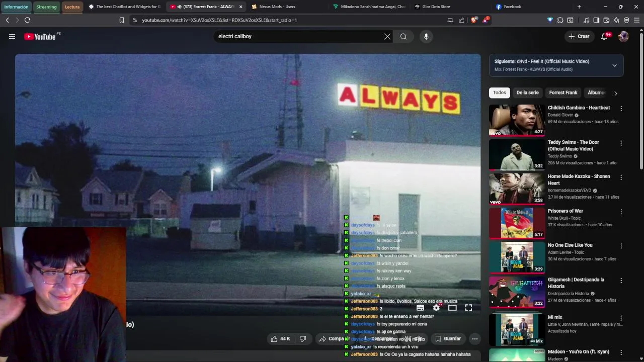Bookmark this page in the address bar
Screen dimensions: 644x362
(x=122, y=20)
